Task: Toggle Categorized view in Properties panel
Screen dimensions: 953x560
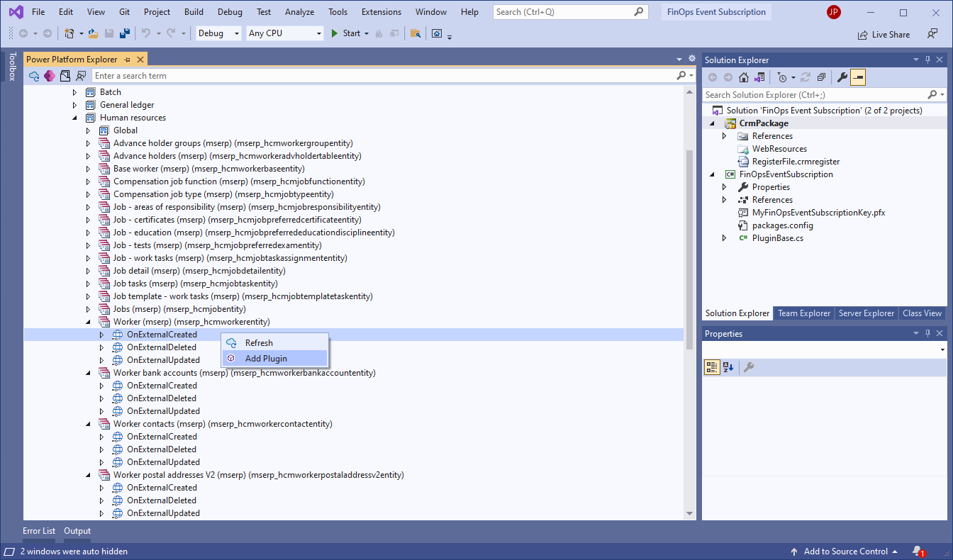Action: 712,366
